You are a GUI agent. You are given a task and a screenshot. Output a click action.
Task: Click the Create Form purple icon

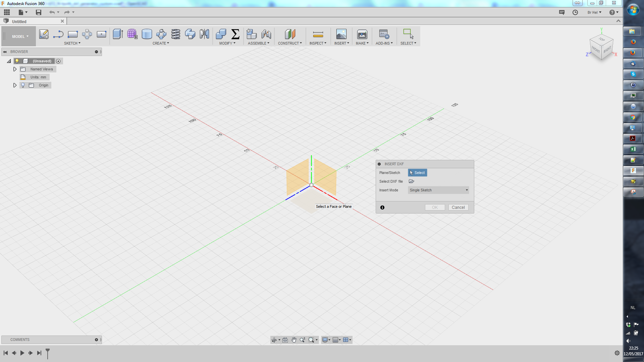pyautogui.click(x=132, y=34)
